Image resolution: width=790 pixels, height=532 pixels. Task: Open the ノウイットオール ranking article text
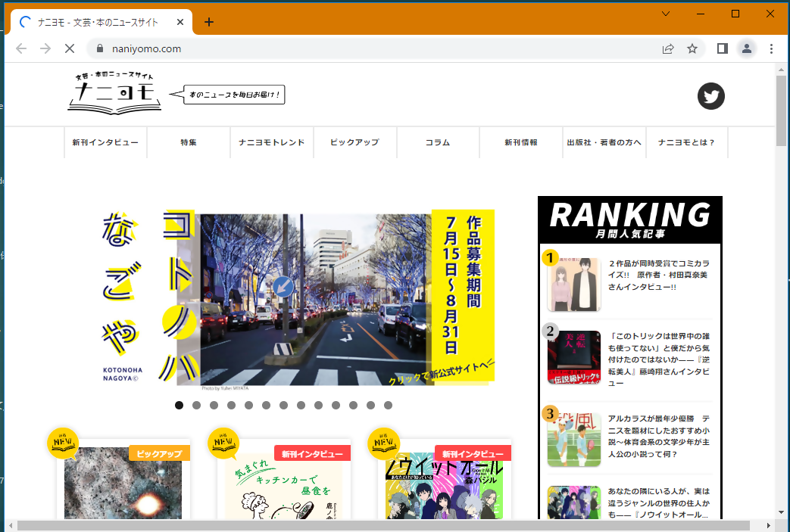[658, 502]
